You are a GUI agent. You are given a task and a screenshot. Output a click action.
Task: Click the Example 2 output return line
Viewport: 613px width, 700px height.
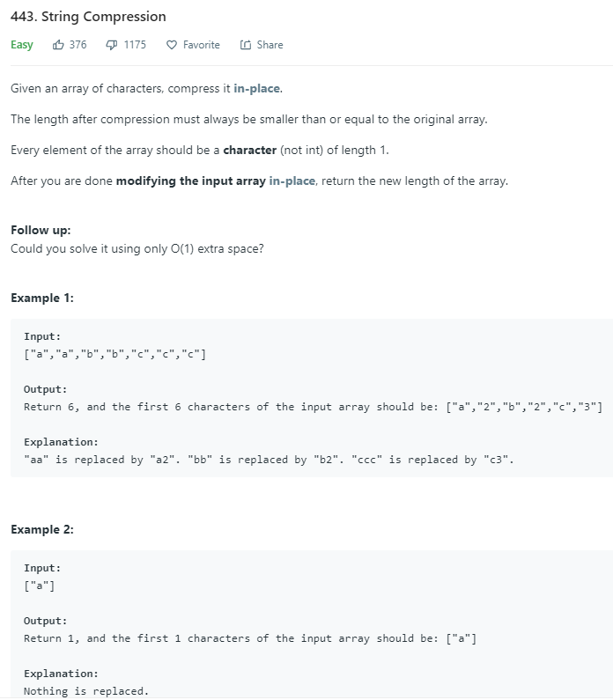click(250, 638)
